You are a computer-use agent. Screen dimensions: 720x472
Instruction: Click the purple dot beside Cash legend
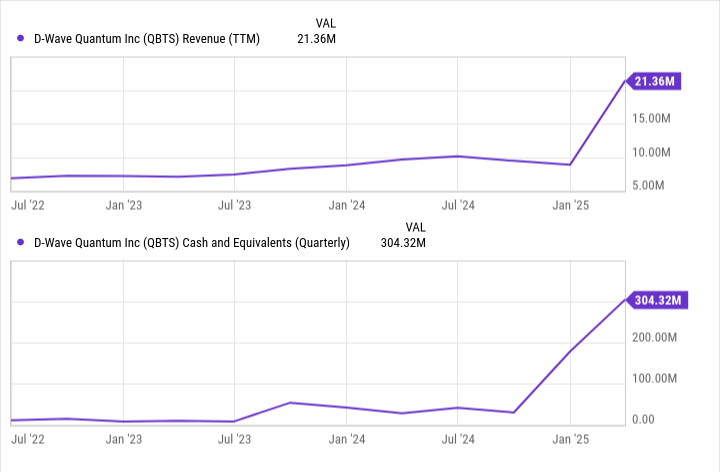[x=20, y=242]
